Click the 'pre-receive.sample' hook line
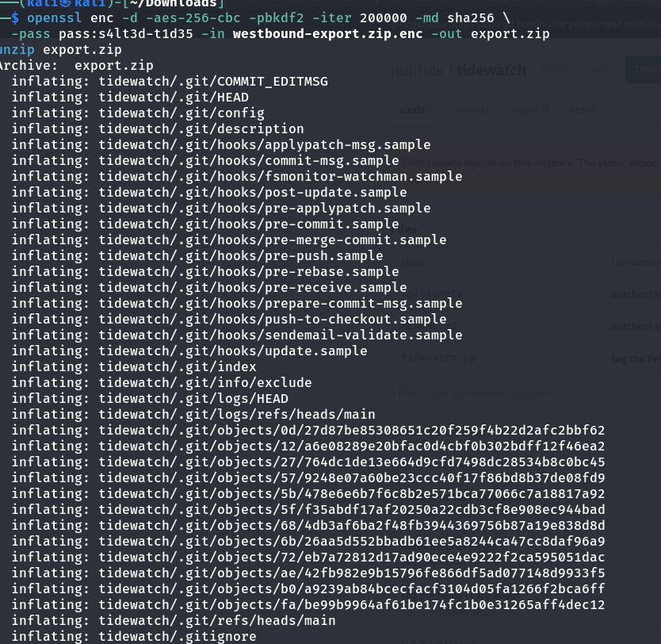Screen dimensions: 661x644 pyautogui.click(x=209, y=288)
